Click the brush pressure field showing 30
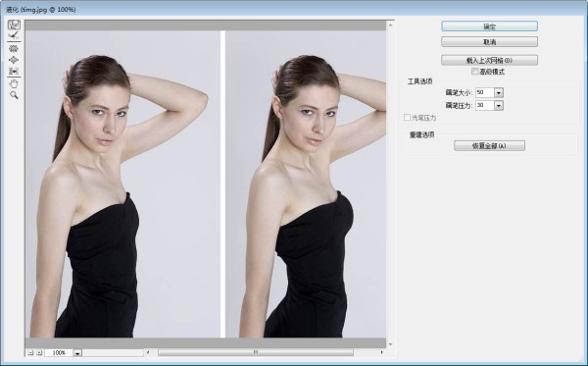Image resolution: width=588 pixels, height=366 pixels. point(484,106)
